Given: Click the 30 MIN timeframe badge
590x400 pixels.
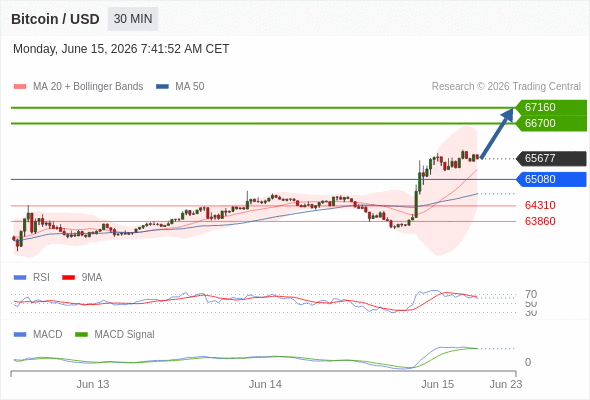Looking at the screenshot, I should tap(133, 19).
